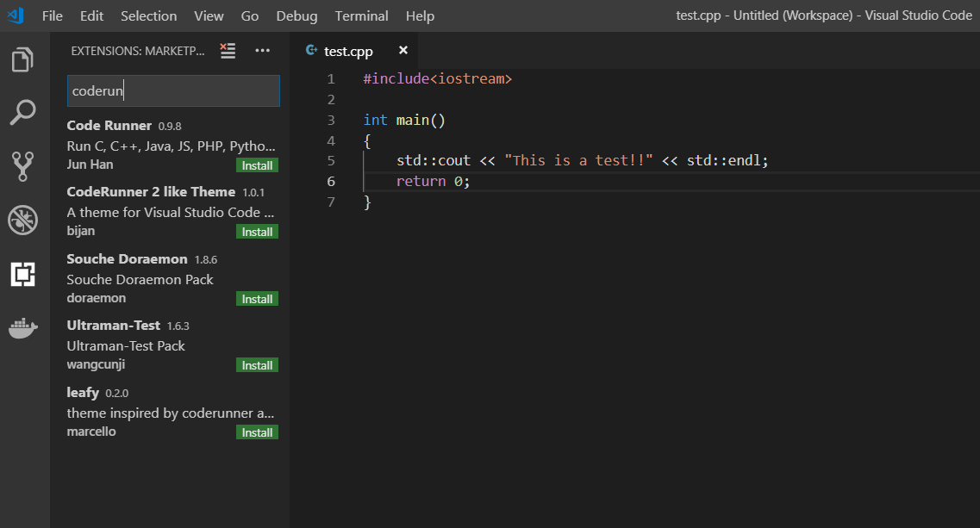Install the leafy theme extension
The height and width of the screenshot is (528, 980).
(x=257, y=432)
